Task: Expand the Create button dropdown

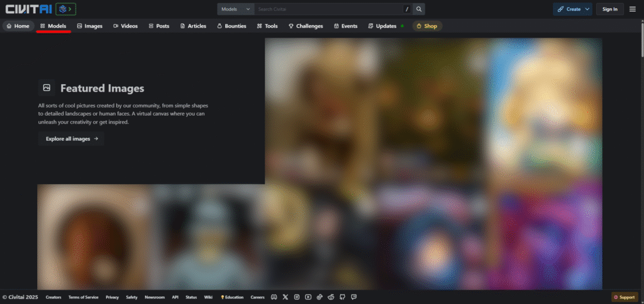Action: (x=572, y=9)
